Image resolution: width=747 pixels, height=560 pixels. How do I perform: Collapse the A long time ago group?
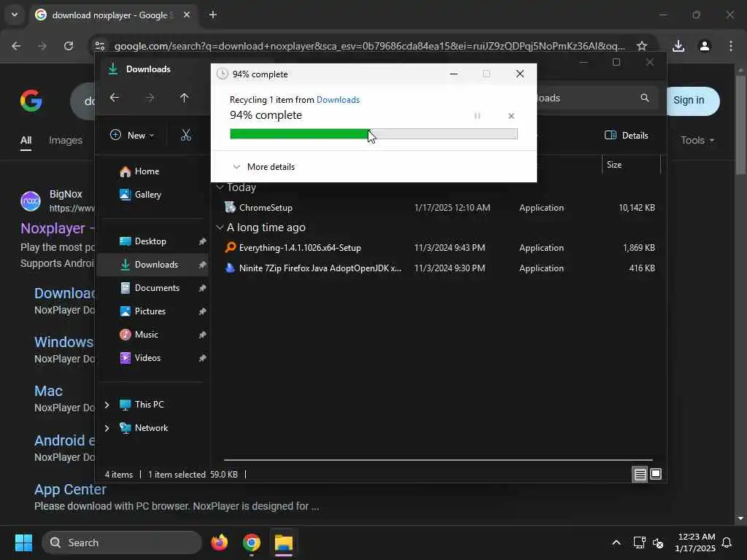pyautogui.click(x=220, y=227)
